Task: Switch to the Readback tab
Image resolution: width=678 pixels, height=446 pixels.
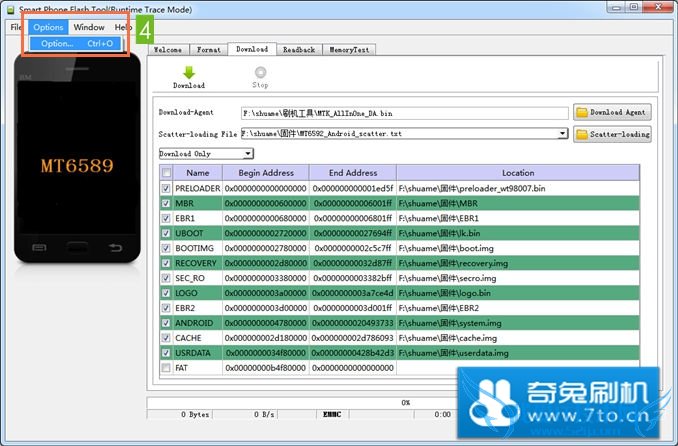Action: pos(299,49)
